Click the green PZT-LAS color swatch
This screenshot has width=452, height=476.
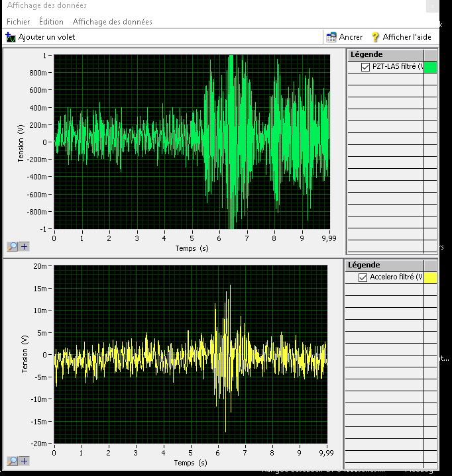click(430, 67)
